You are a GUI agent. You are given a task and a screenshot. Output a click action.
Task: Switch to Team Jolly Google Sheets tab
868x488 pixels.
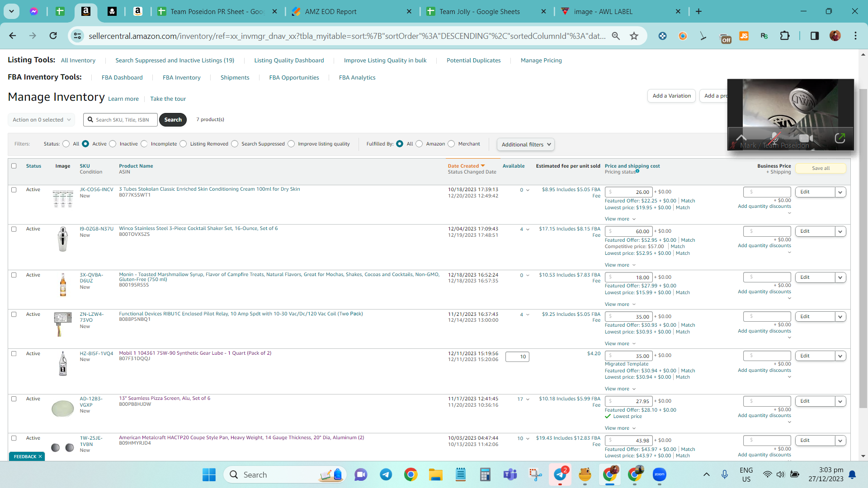[x=486, y=12]
